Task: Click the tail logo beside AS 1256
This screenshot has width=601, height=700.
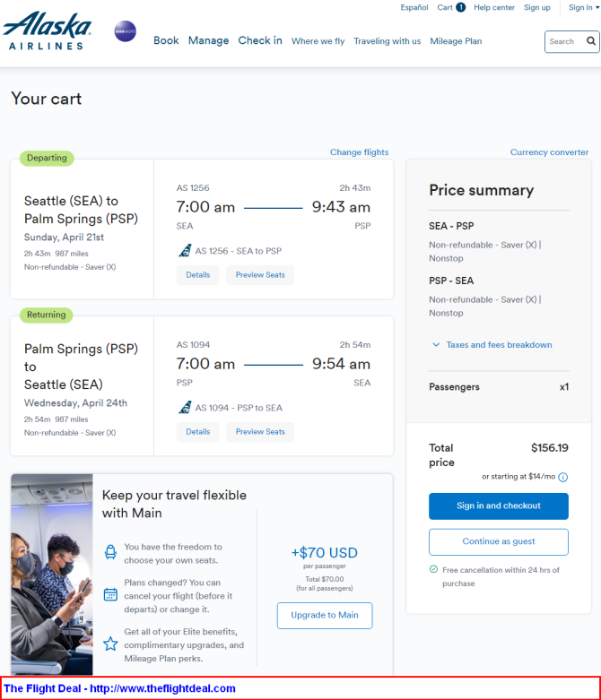Action: click(x=185, y=250)
